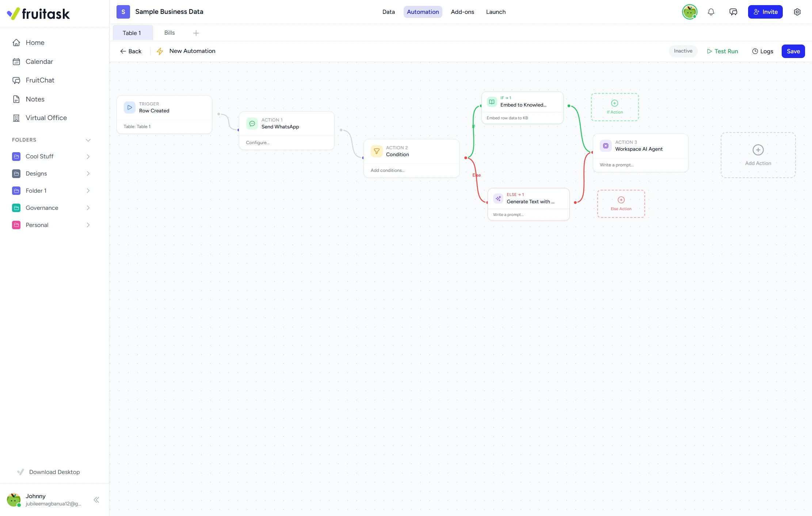Save the automation
This screenshot has height=516, width=812.
coord(793,51)
